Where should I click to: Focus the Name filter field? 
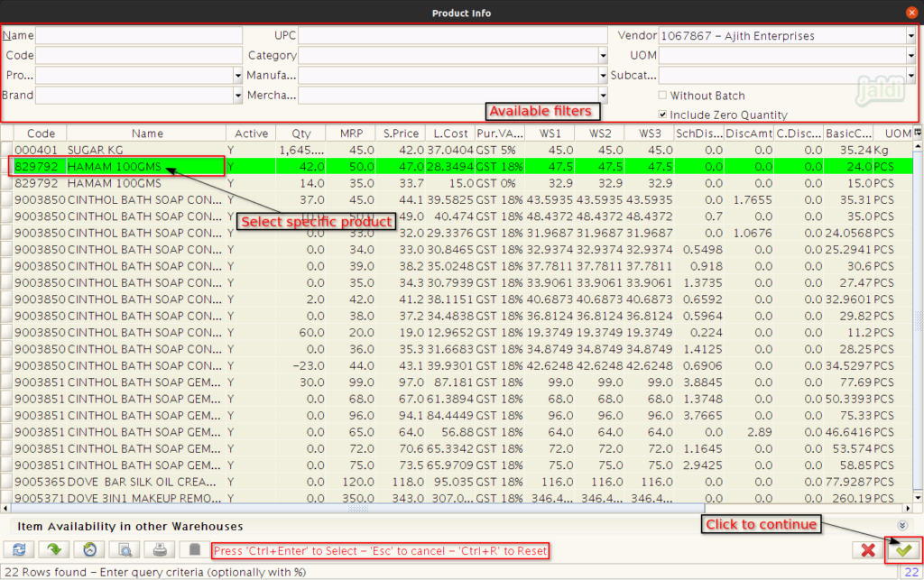coord(139,35)
